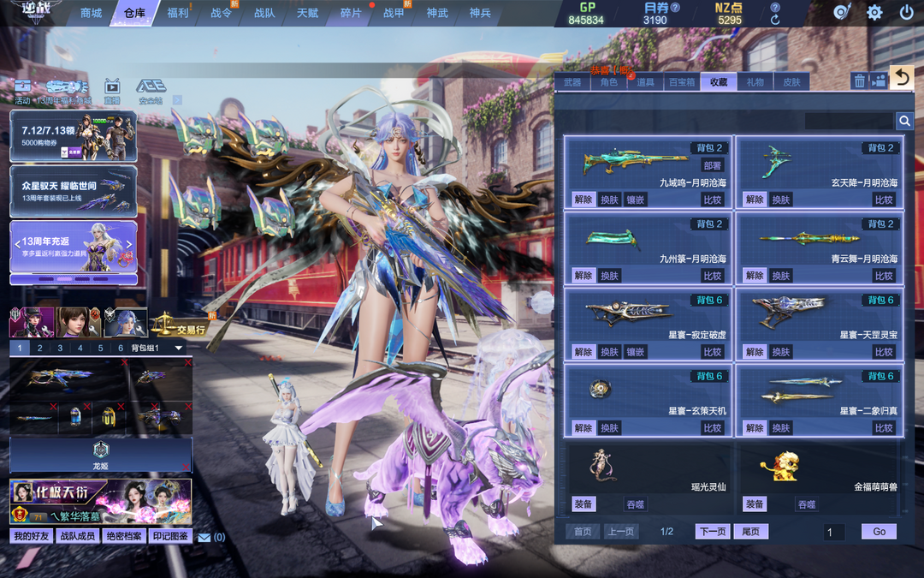Screen dimensions: 924x578
Task: Click the question mark icon beside 月券
Action: [x=675, y=8]
